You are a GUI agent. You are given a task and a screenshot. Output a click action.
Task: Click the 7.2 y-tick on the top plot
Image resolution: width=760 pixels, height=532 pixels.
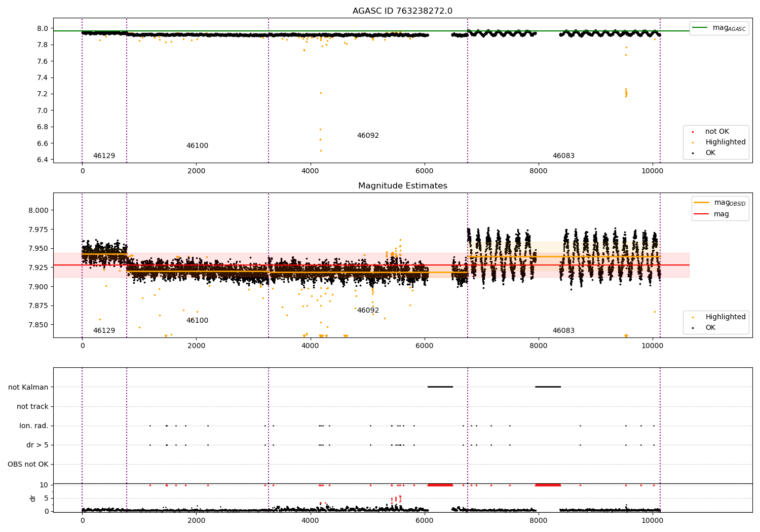pos(43,94)
